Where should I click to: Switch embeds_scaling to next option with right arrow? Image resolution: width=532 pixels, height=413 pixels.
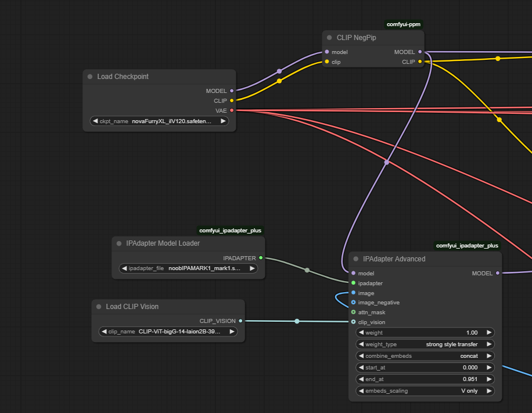click(489, 390)
